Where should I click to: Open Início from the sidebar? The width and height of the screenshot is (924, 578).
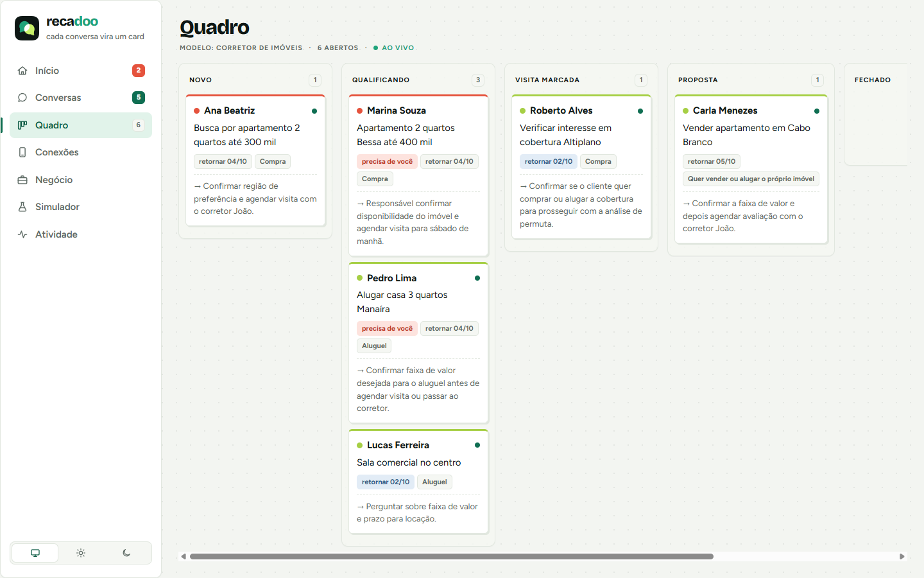pyautogui.click(x=81, y=71)
